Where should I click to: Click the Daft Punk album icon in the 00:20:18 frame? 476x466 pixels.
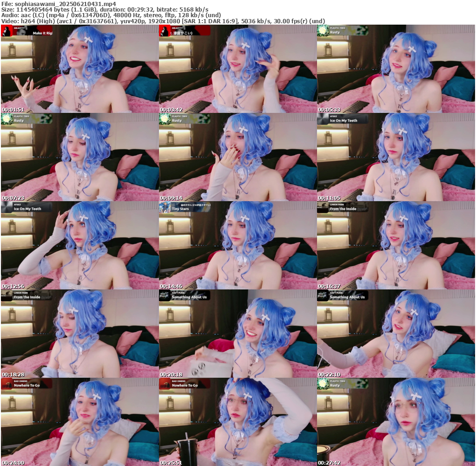click(x=165, y=295)
